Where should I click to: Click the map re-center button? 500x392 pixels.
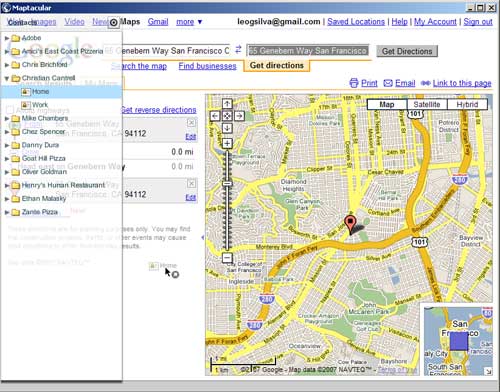tap(227, 116)
